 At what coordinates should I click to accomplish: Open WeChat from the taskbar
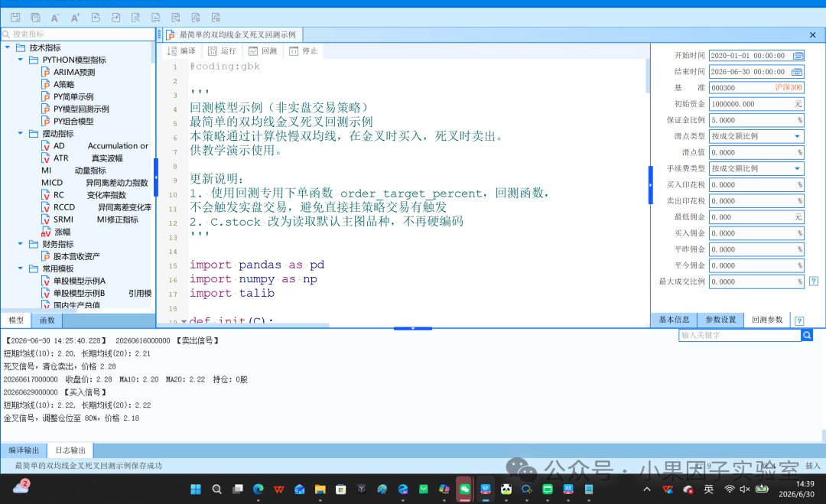465,489
